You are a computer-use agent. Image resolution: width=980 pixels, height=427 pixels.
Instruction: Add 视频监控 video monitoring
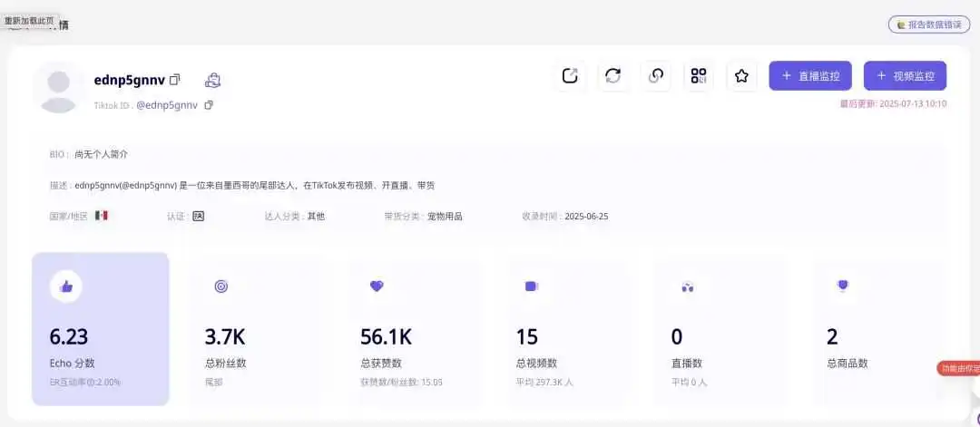tap(905, 76)
